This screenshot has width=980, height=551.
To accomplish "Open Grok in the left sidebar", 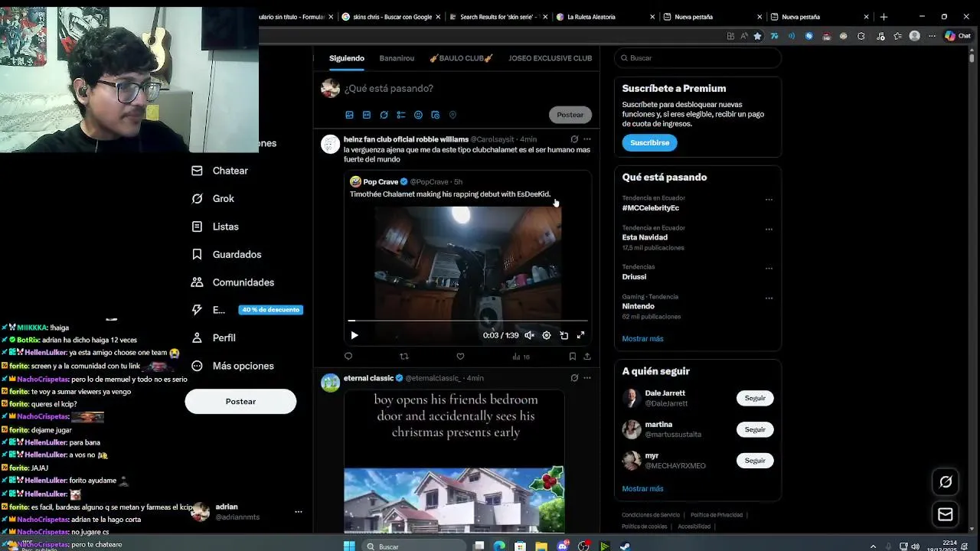I will pyautogui.click(x=213, y=198).
